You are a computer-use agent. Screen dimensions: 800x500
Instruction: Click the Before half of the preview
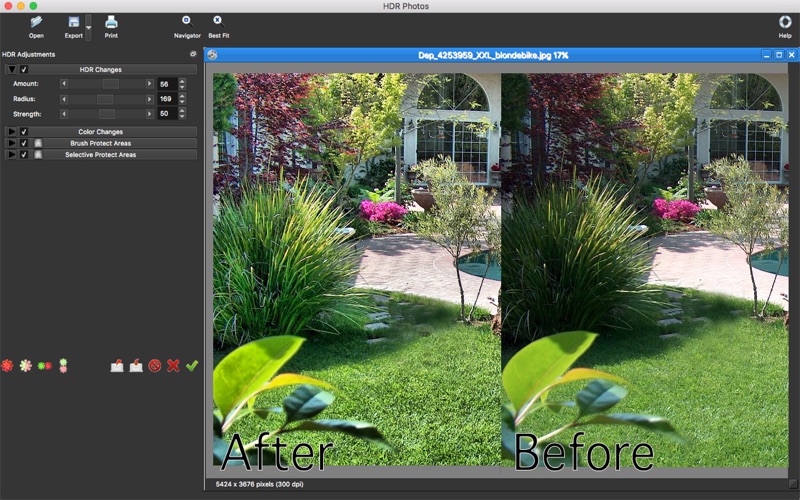[645, 270]
